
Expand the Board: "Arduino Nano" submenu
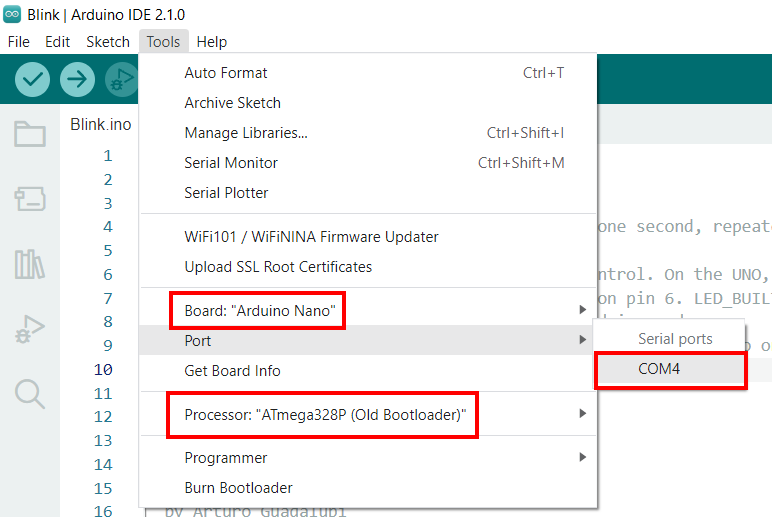pos(368,310)
